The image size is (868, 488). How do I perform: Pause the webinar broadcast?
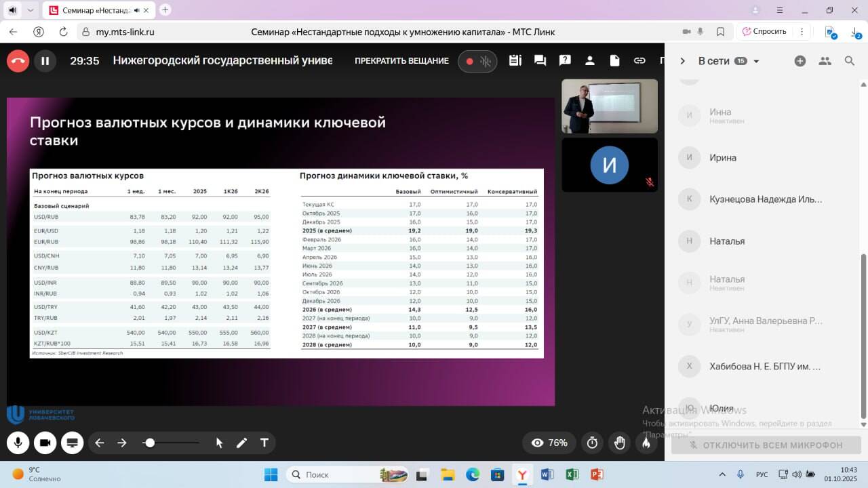pos(45,61)
